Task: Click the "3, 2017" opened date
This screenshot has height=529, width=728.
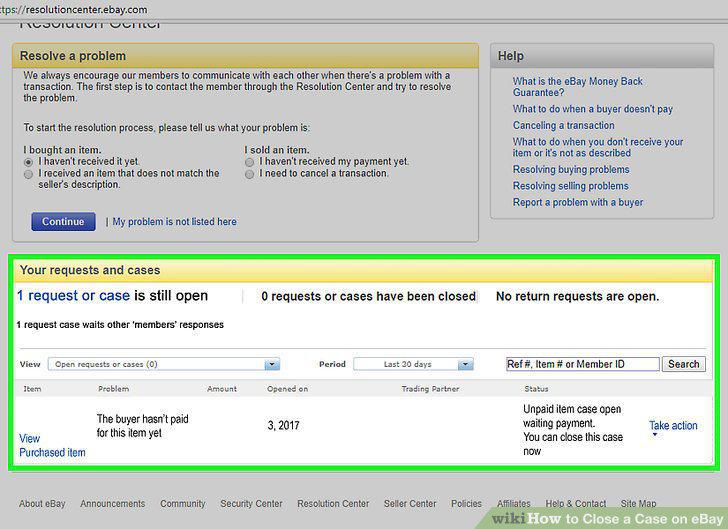Action: click(x=283, y=425)
